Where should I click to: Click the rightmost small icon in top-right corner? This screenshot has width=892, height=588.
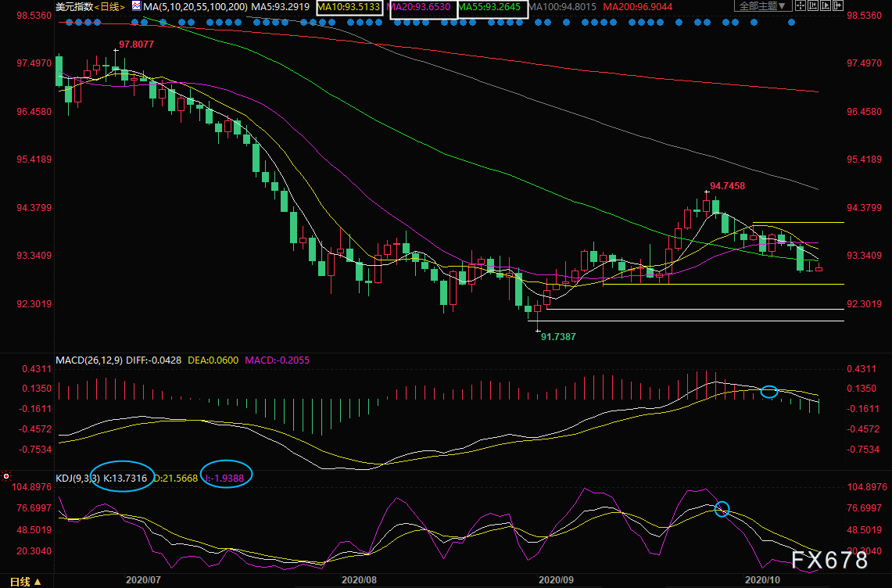click(840, 6)
